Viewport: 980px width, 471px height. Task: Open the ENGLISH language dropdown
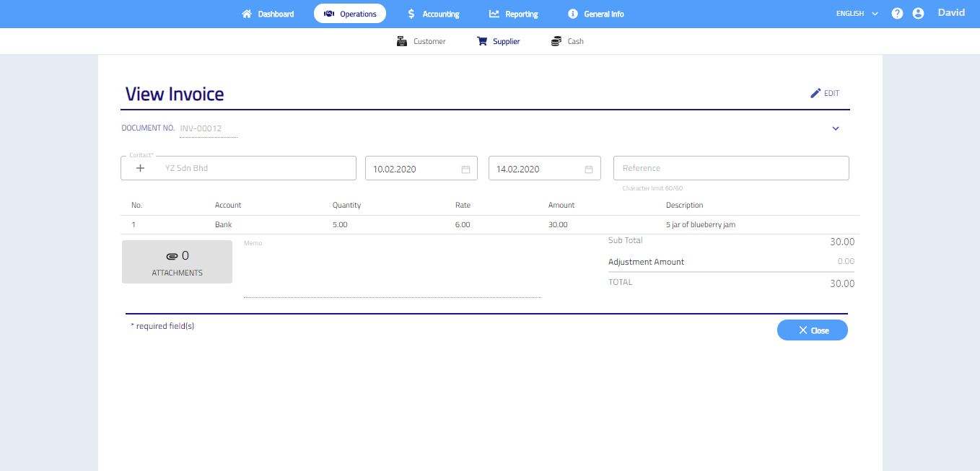tap(857, 14)
